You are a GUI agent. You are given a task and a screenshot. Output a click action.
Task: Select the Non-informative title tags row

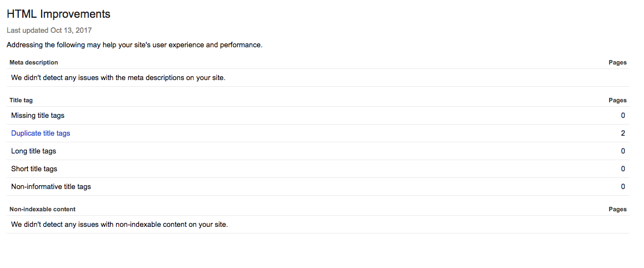tap(318, 187)
